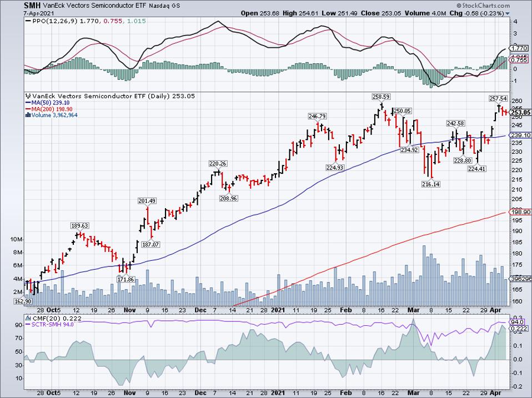The image size is (532, 398).
Task: Click the OHLC bar icon before the Daily legend
Action: coord(28,96)
